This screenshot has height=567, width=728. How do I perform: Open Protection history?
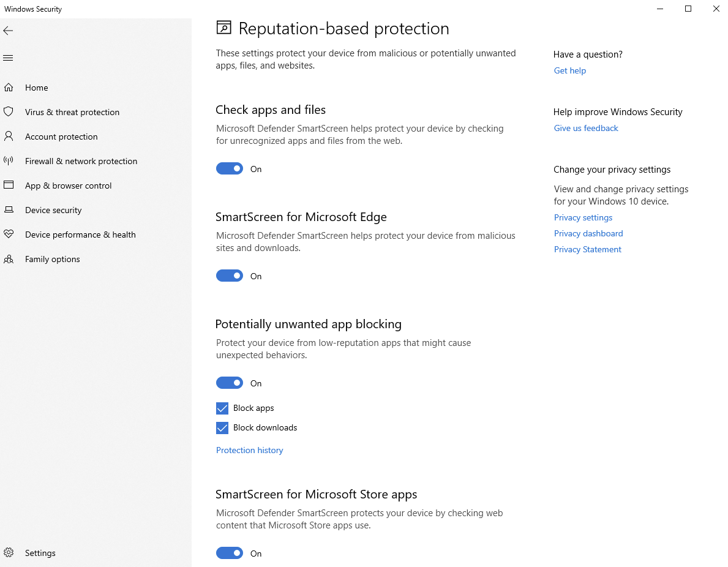tap(249, 450)
